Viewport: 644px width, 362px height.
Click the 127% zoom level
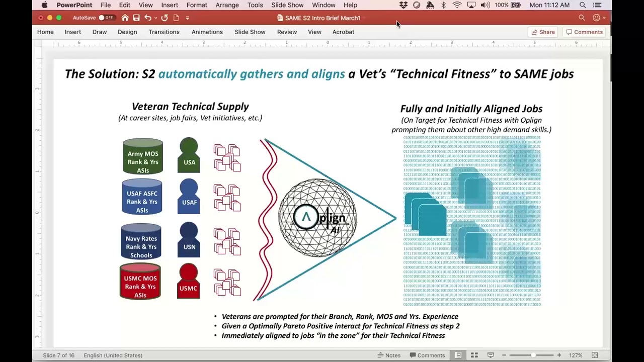576,355
